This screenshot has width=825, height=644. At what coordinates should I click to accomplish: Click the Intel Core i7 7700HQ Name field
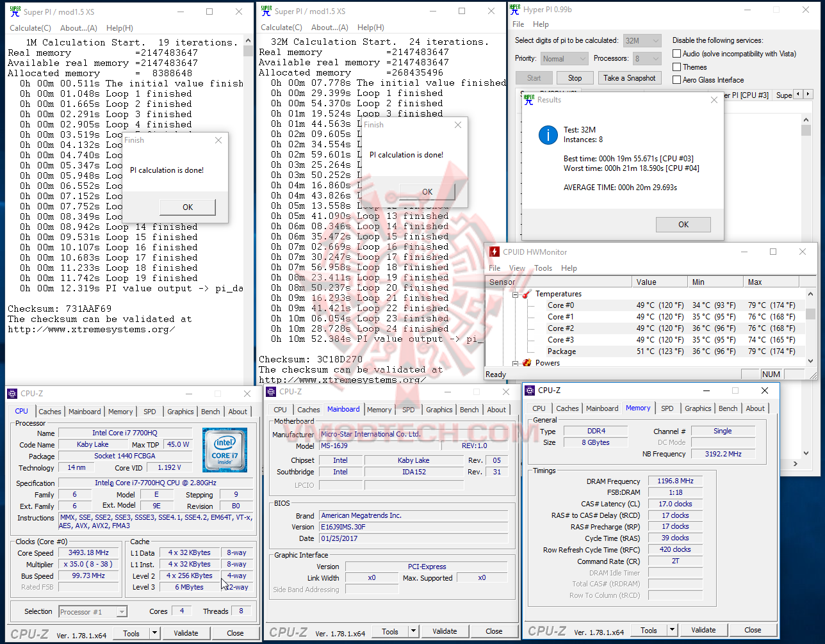[x=126, y=433]
